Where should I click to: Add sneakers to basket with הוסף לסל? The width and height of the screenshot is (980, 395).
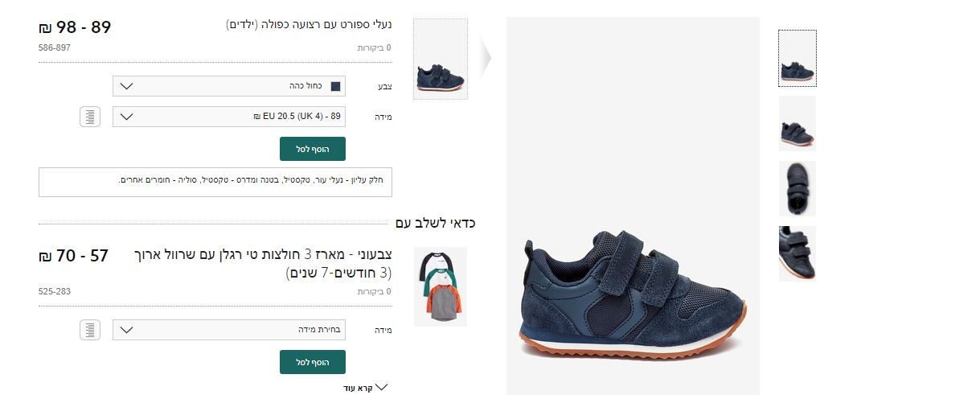tap(313, 149)
